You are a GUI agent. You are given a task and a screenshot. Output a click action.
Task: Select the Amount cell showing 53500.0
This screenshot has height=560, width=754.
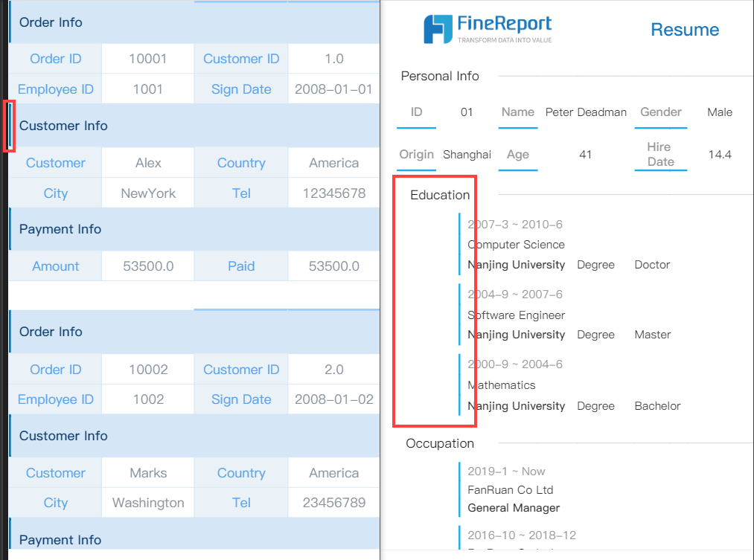(147, 265)
